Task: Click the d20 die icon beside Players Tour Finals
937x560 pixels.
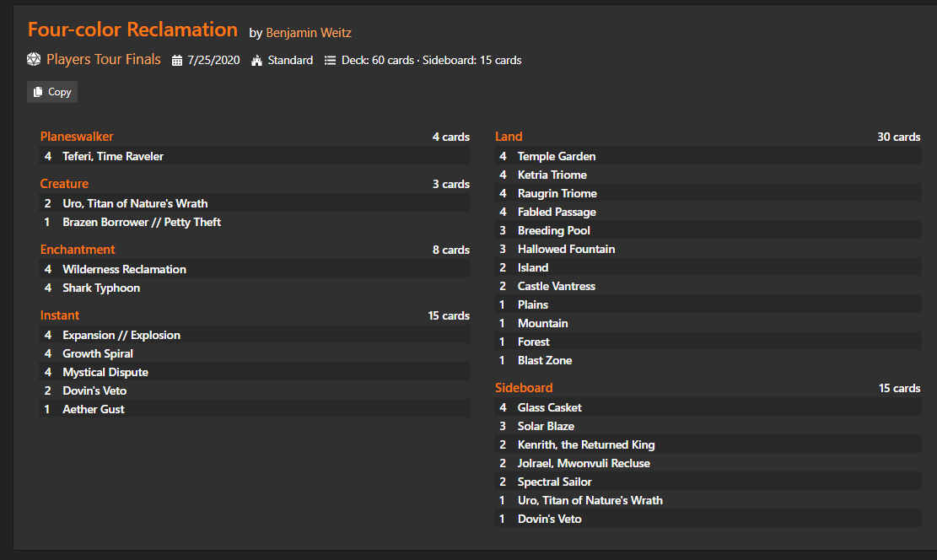Action: (34, 59)
